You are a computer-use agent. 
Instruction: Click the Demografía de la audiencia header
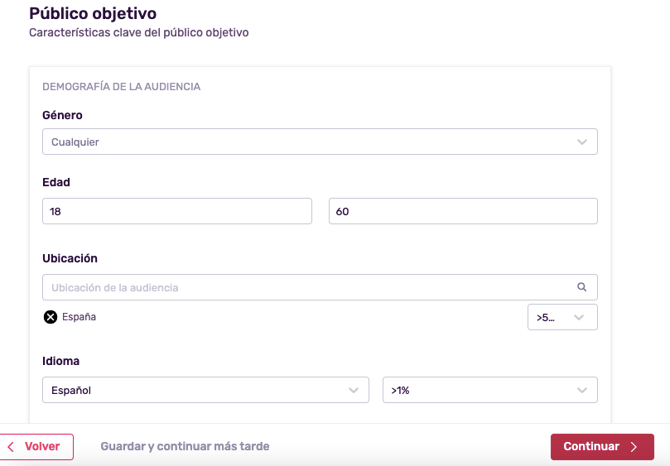[x=121, y=87]
